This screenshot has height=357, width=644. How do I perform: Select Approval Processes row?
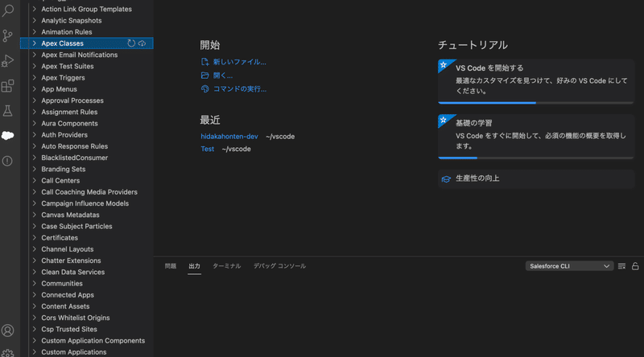click(87, 101)
